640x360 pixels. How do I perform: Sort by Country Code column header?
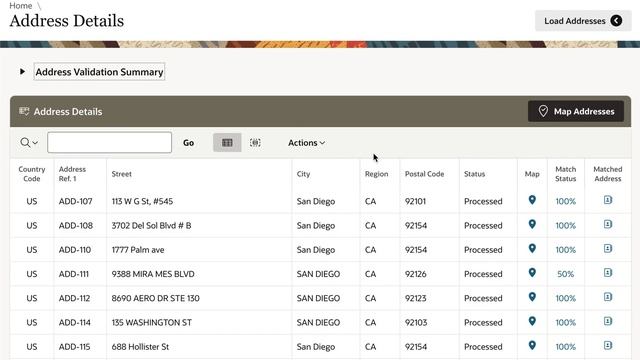(x=31, y=174)
